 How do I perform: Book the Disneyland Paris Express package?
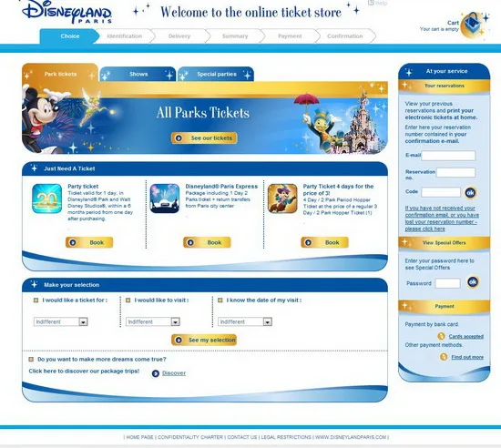(x=207, y=242)
